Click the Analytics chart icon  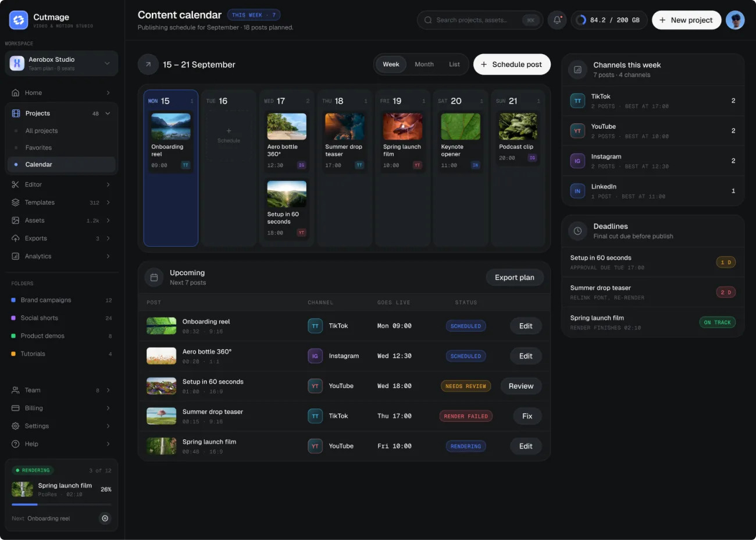coord(16,257)
